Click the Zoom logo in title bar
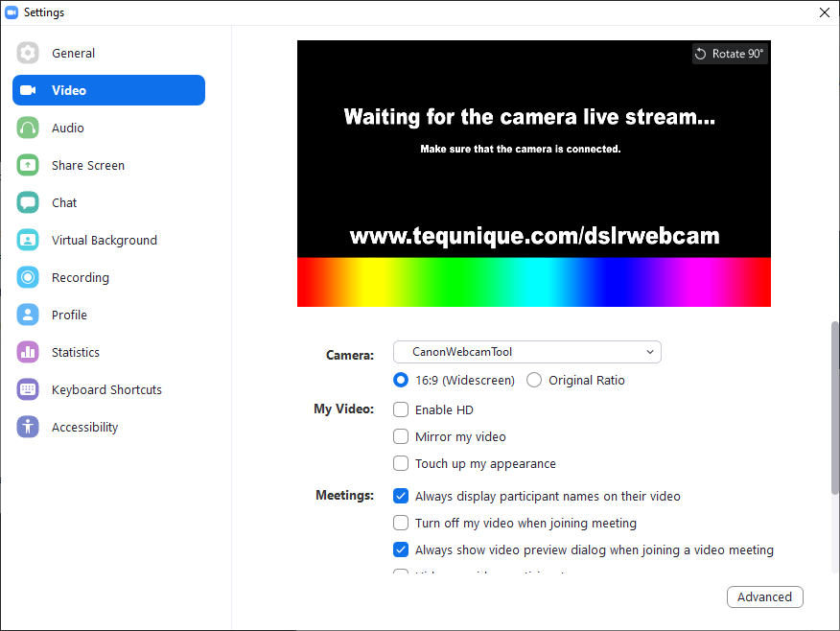Screen dimensions: 840x631 click(x=12, y=12)
